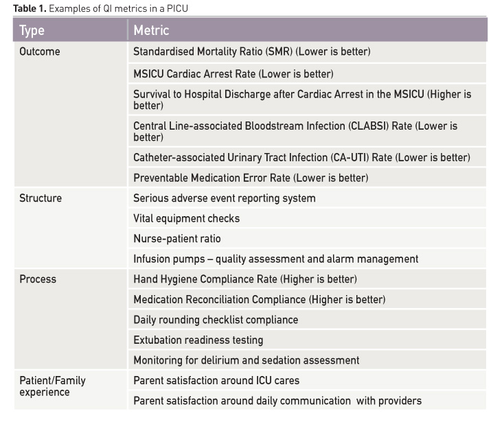Click Parent satisfaction around ICU cares

(216, 380)
